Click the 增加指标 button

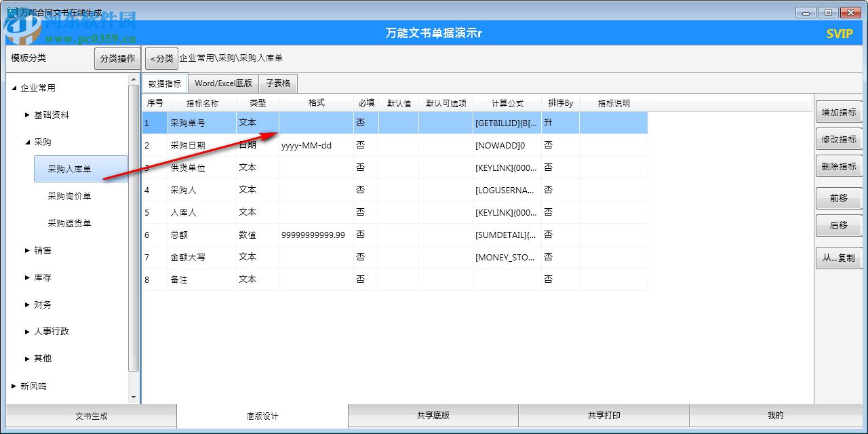(838, 112)
